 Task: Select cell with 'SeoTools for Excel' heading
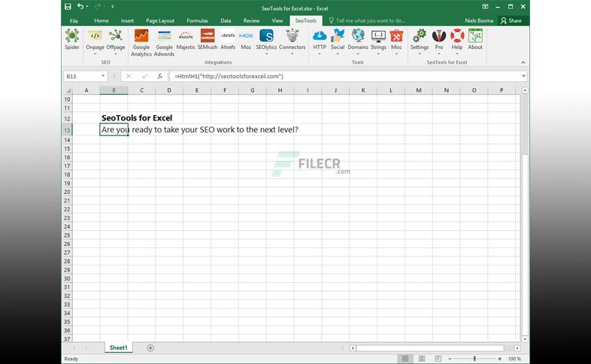(137, 118)
